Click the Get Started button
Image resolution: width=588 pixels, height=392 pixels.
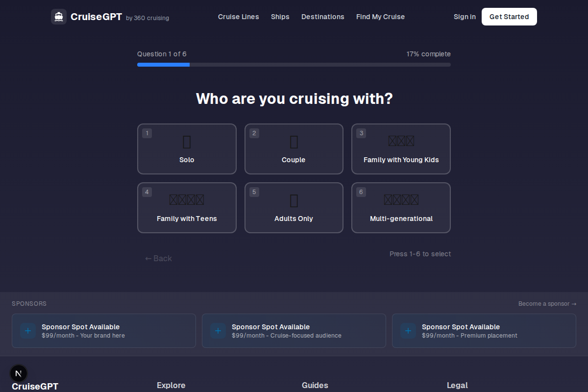point(509,16)
